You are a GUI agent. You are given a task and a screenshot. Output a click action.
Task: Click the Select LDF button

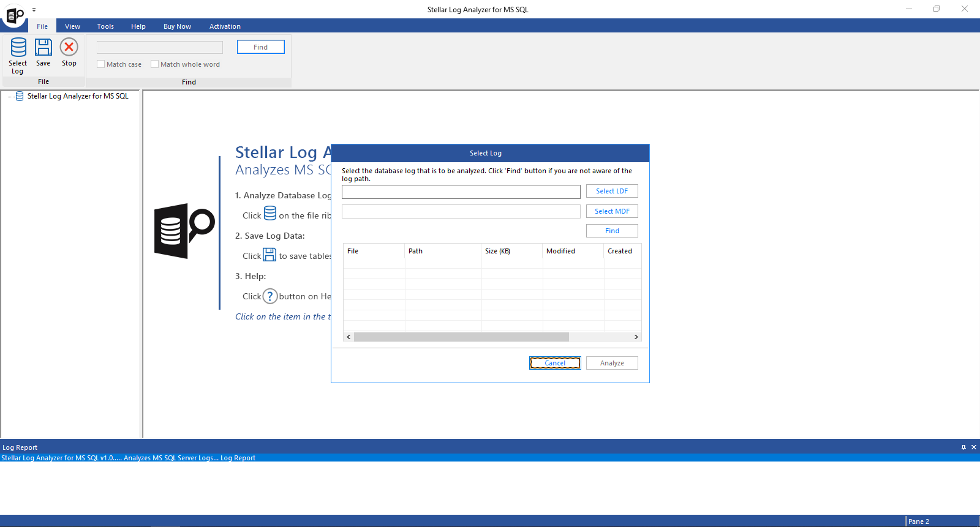tap(611, 191)
